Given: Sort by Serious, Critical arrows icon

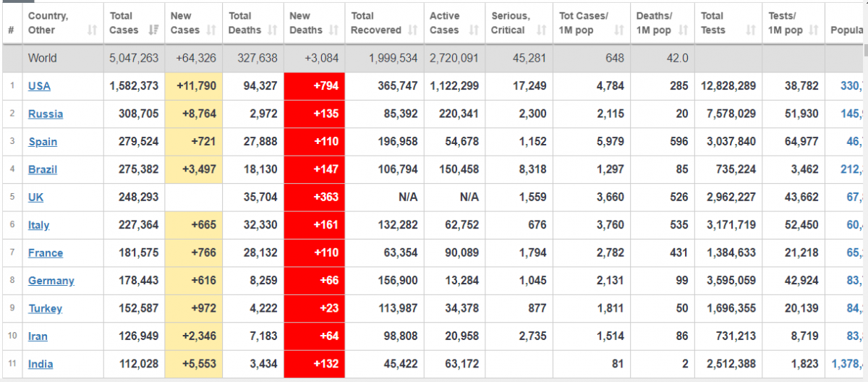Looking at the screenshot, I should click(542, 30).
